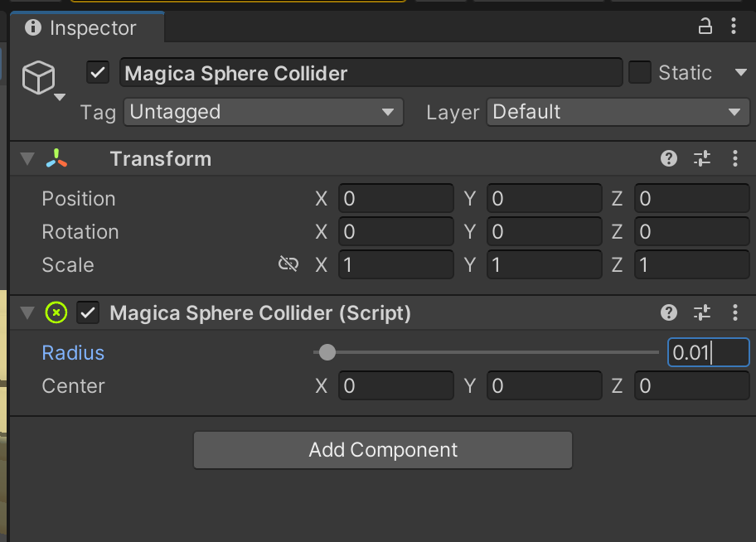Click the Transform component title
Viewport: 756px width, 542px height.
click(x=161, y=158)
